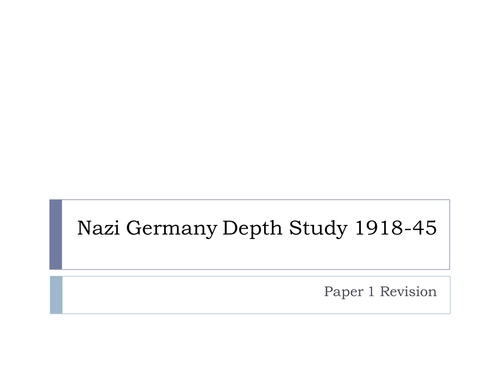Select the title 'Nazi Germany Depth Study 1918-45'
Screen dimensions: 500x375
[257, 228]
